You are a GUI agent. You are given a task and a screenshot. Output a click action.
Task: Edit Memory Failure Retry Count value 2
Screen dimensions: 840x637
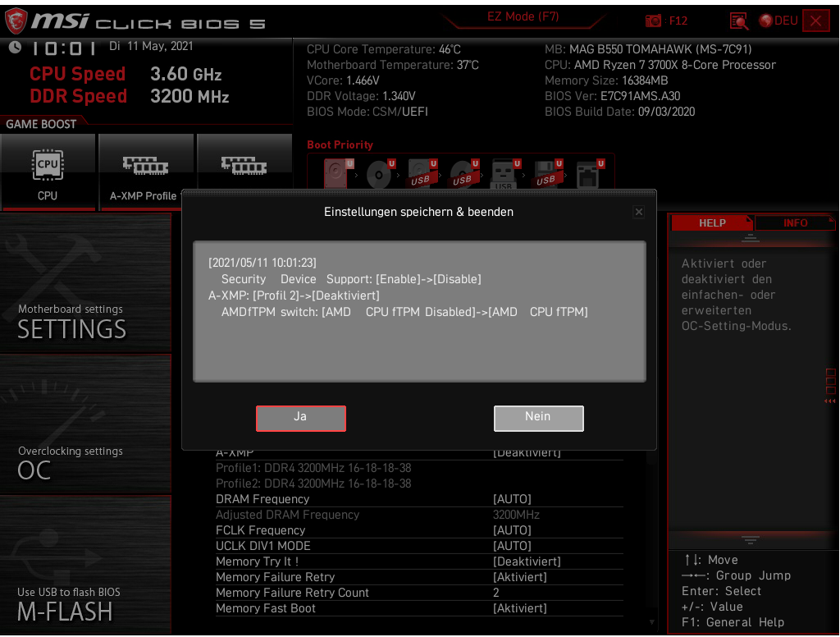496,593
